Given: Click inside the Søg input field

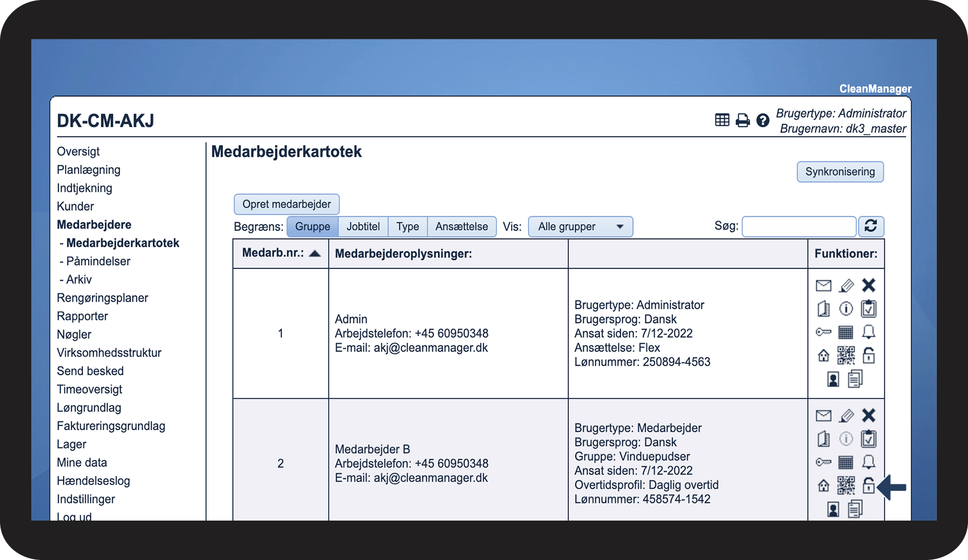Looking at the screenshot, I should coord(799,226).
